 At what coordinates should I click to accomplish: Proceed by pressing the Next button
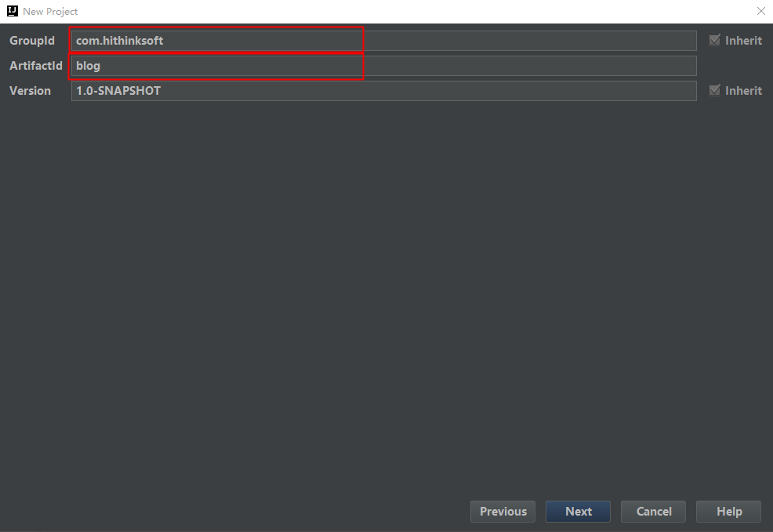click(579, 512)
